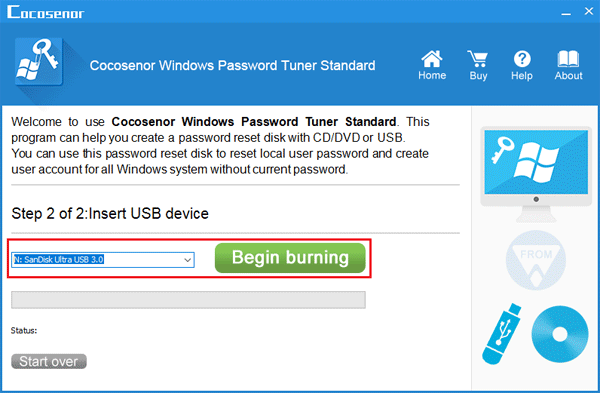Screen dimensions: 600x393
Task: Click the USB flash drive icon
Action: (502, 334)
